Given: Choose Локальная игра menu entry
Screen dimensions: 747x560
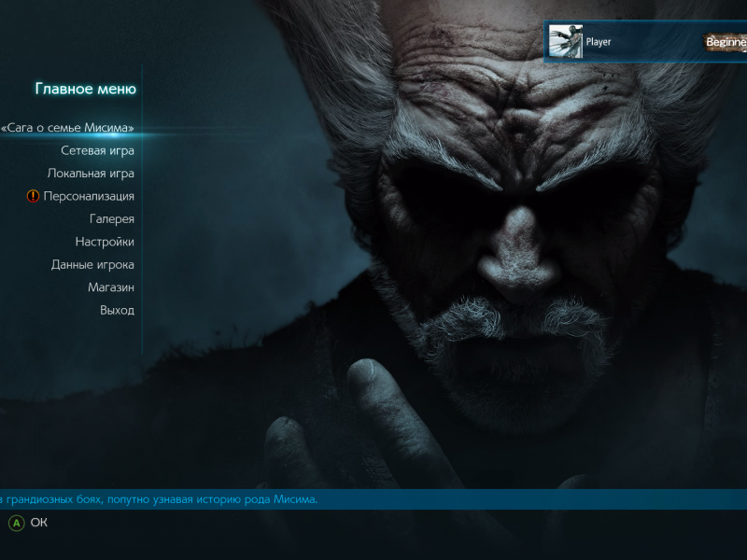Looking at the screenshot, I should pyautogui.click(x=91, y=174).
